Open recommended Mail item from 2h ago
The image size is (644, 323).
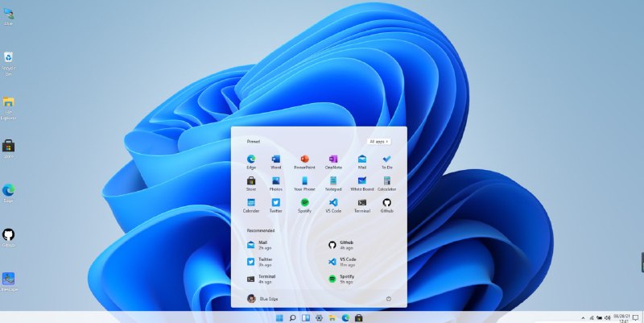[x=259, y=245]
